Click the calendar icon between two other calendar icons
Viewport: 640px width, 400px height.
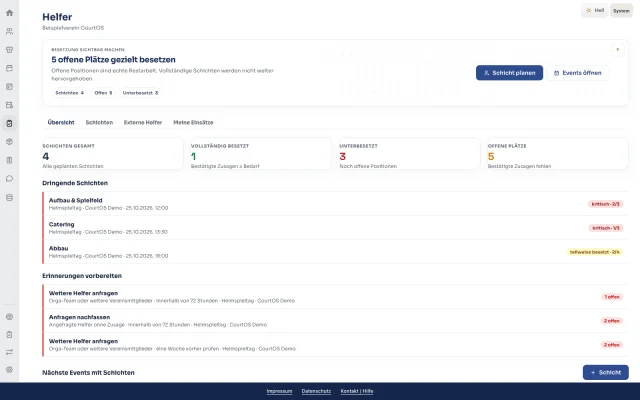pos(9,87)
